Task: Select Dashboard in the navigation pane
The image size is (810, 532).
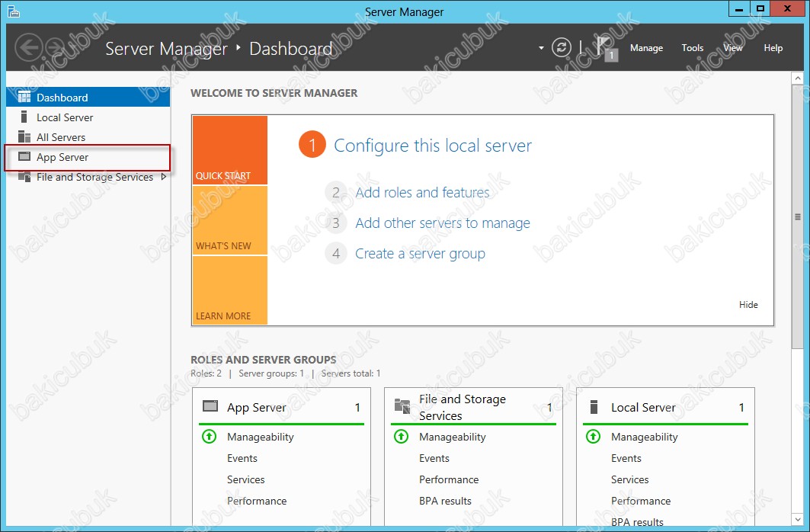Action: (88, 97)
